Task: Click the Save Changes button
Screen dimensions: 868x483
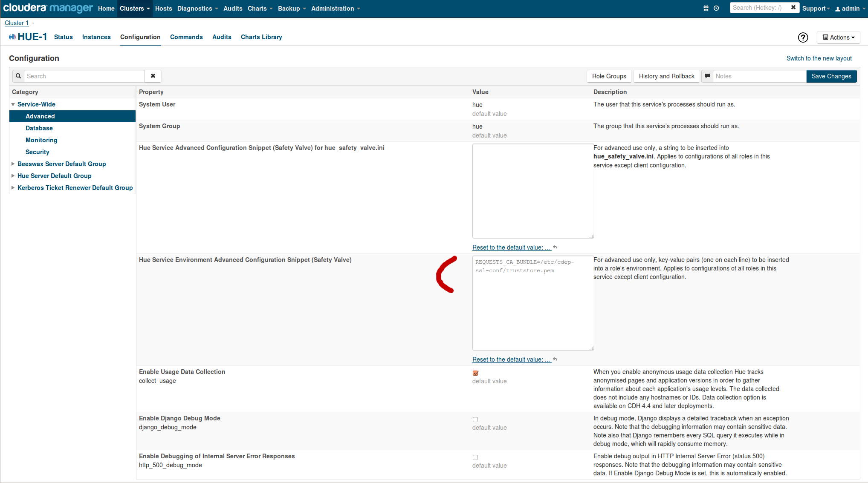Action: [831, 76]
